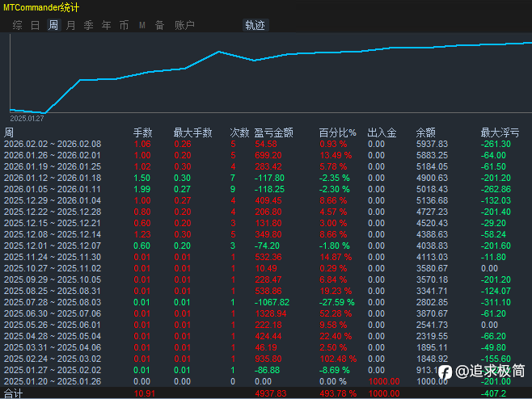Select week 2026.01.12 ~ 2026.01.18

point(53,178)
